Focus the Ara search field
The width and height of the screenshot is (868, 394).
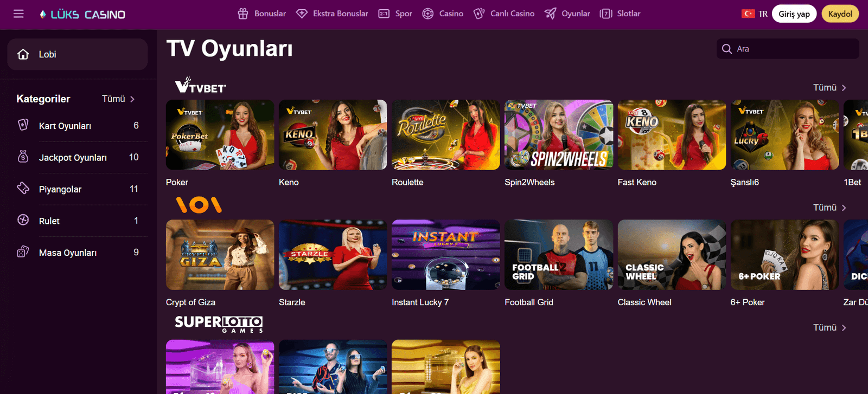[x=788, y=49]
